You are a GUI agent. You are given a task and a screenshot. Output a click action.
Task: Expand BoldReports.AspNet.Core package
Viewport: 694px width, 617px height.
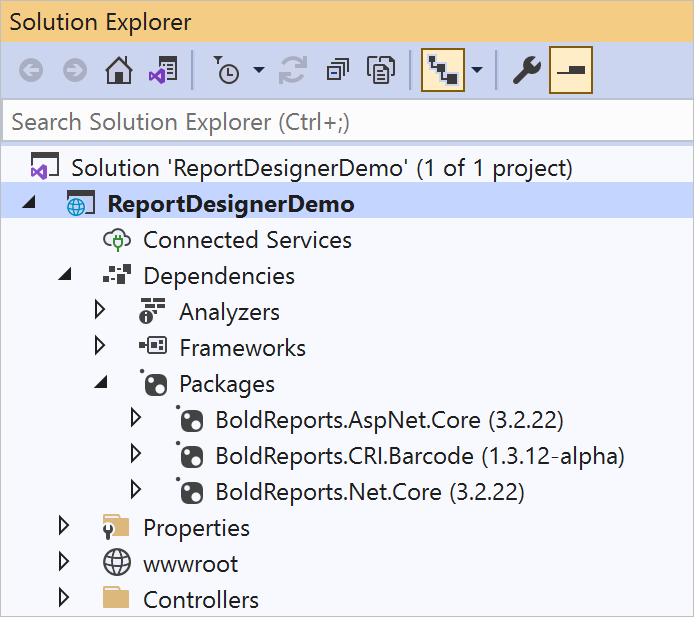136,418
